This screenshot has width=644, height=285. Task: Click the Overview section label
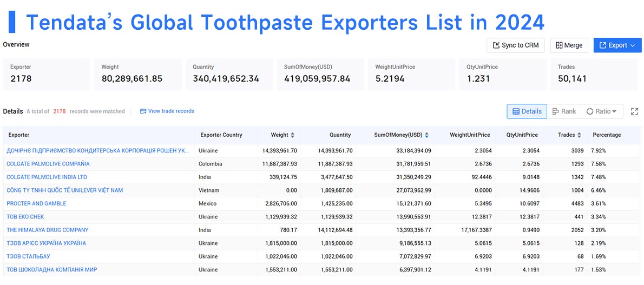(x=16, y=44)
